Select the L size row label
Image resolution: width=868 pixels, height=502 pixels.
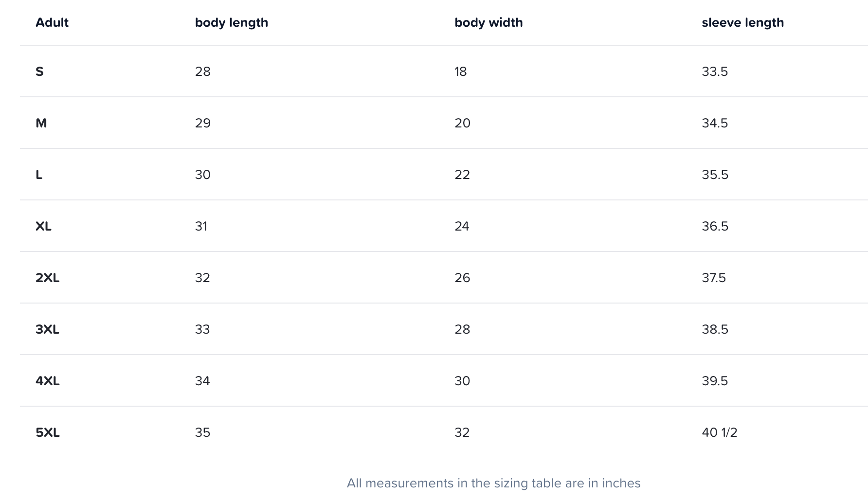click(39, 175)
